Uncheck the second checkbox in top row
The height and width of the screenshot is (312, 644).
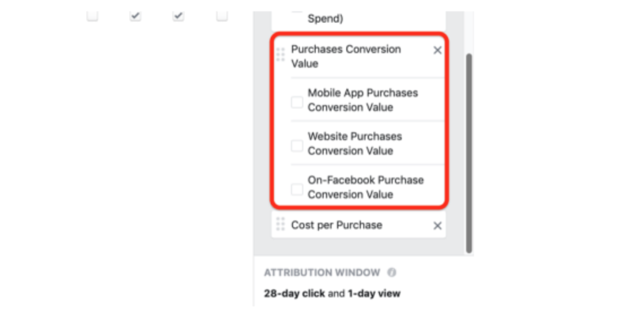point(135,16)
